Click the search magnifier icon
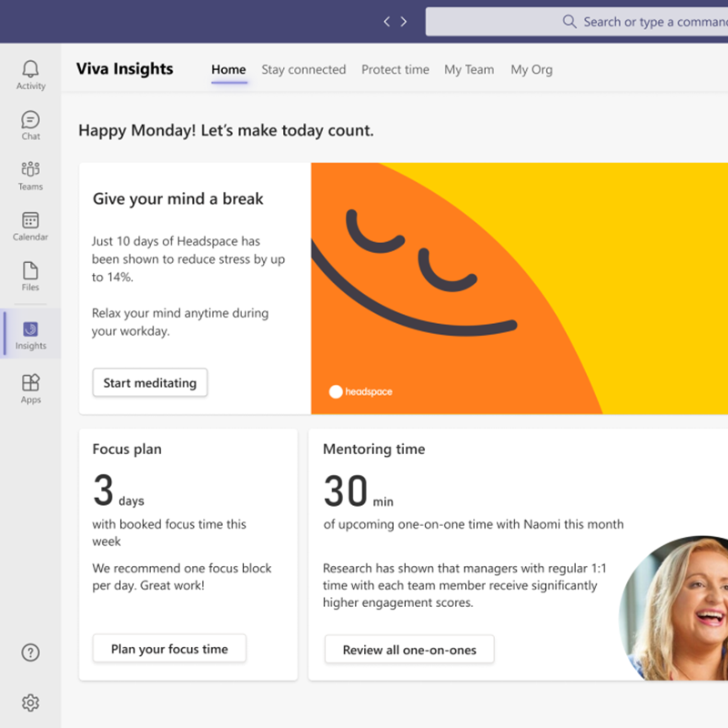728x728 pixels. [x=570, y=21]
